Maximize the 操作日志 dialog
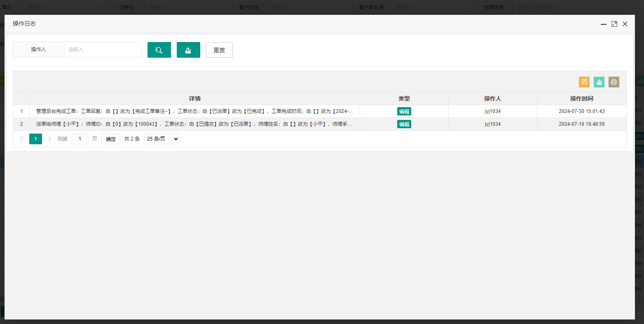 (614, 24)
